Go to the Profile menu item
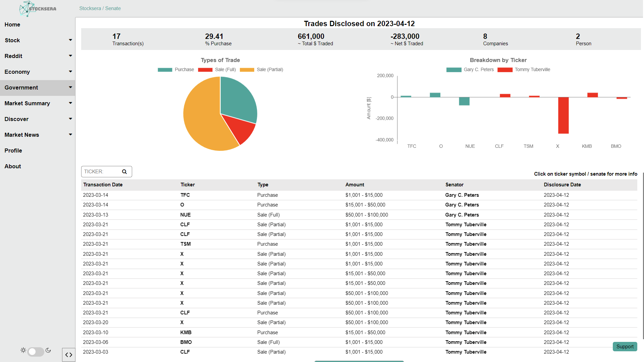 (x=13, y=150)
